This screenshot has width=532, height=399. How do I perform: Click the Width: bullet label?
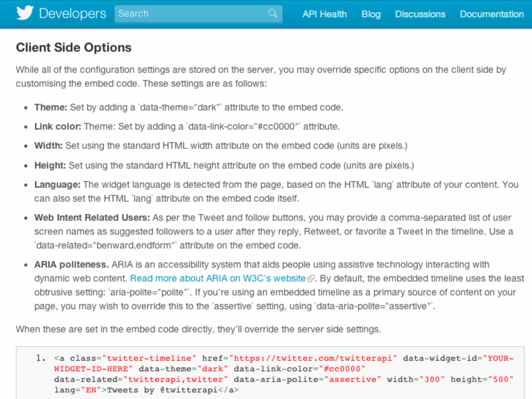point(49,146)
